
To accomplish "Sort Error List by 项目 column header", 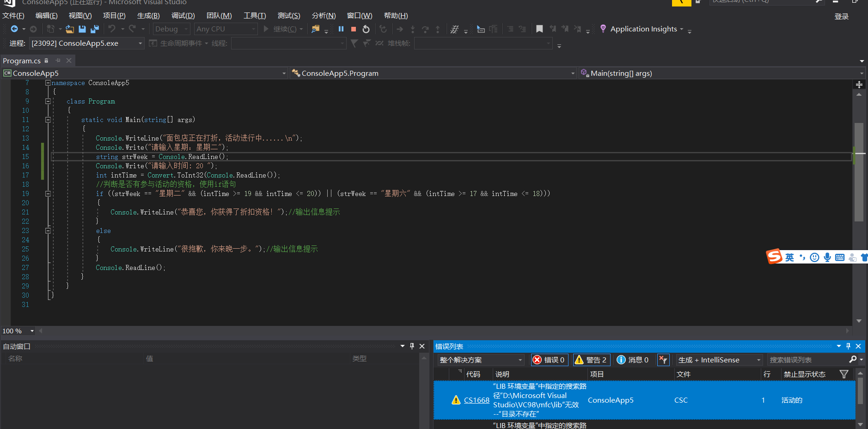I will 597,374.
